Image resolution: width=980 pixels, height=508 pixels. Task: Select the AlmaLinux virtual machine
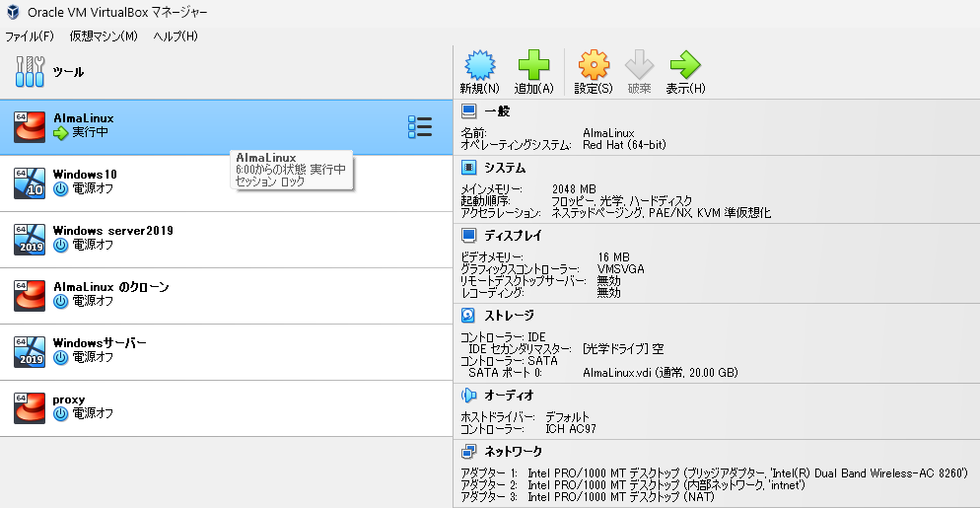[226, 127]
